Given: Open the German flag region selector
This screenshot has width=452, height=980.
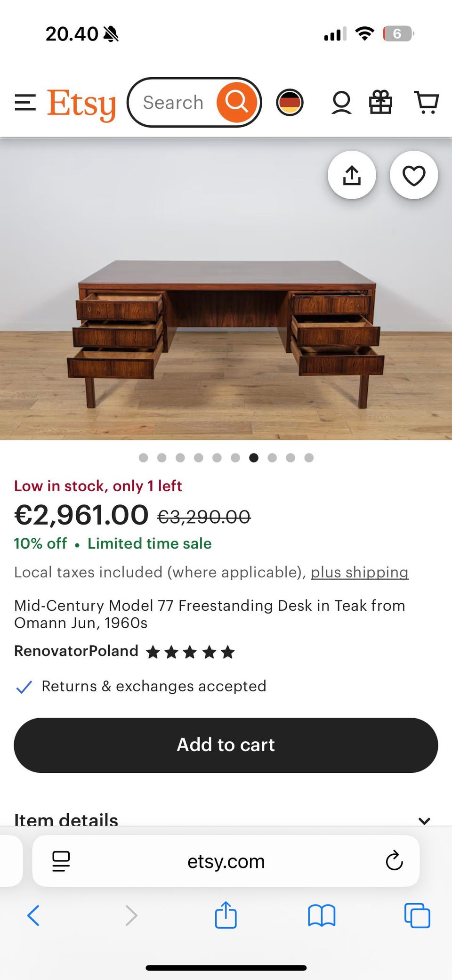Looking at the screenshot, I should pyautogui.click(x=290, y=102).
